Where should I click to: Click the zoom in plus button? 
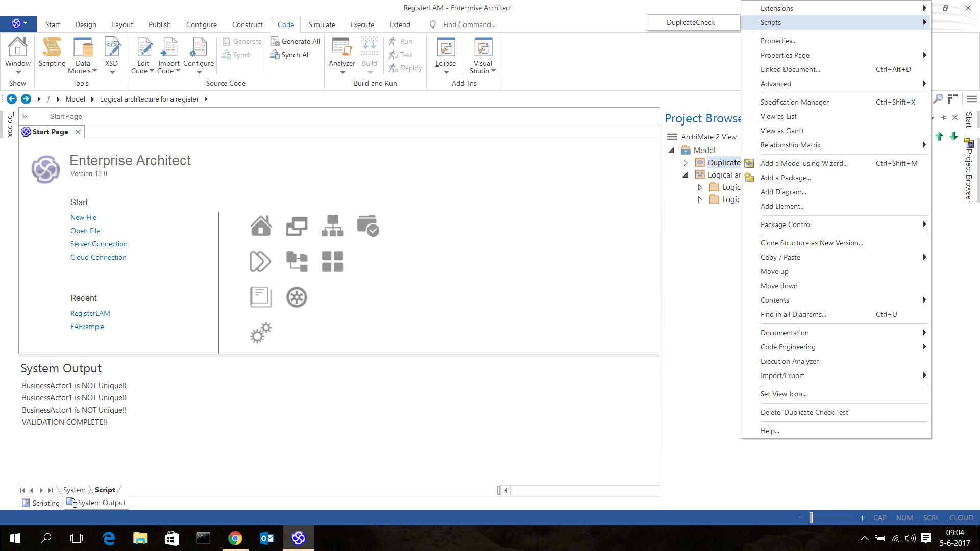pos(862,518)
